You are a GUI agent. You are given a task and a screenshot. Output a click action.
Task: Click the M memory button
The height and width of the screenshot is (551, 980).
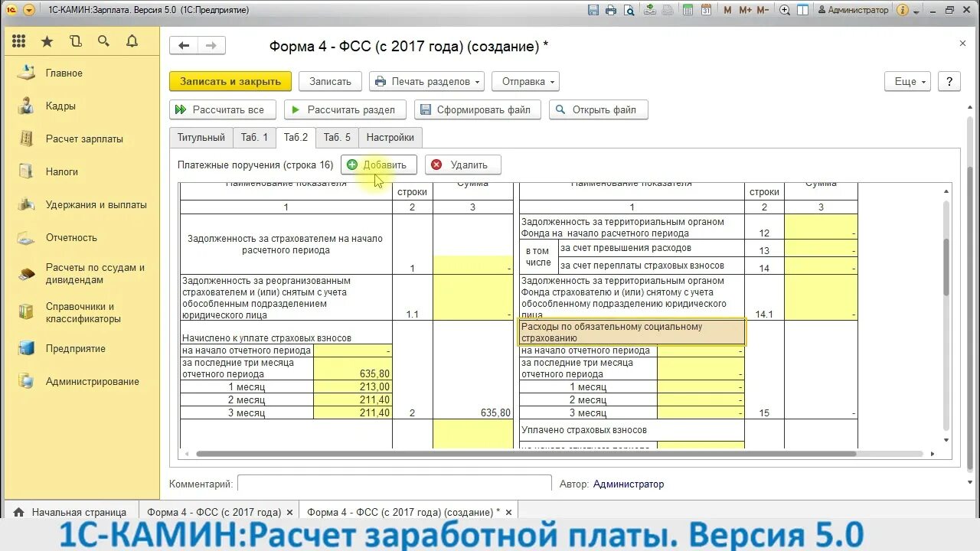point(727,10)
